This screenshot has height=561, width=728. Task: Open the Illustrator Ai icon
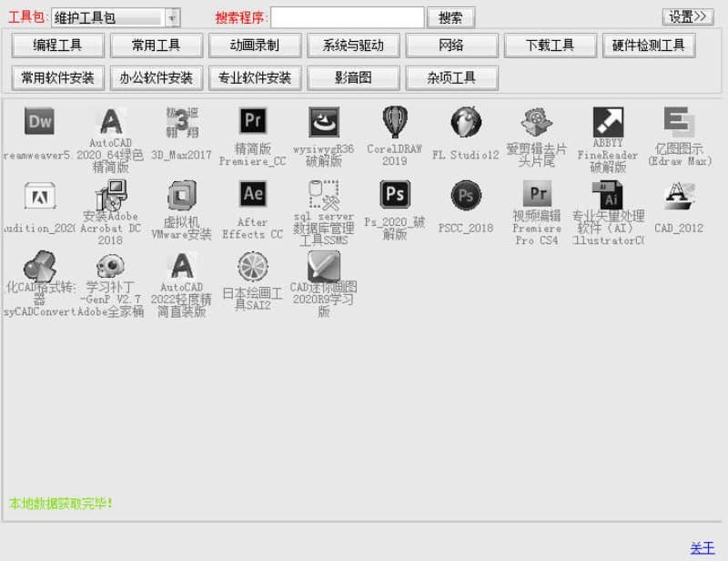pyautogui.click(x=608, y=195)
